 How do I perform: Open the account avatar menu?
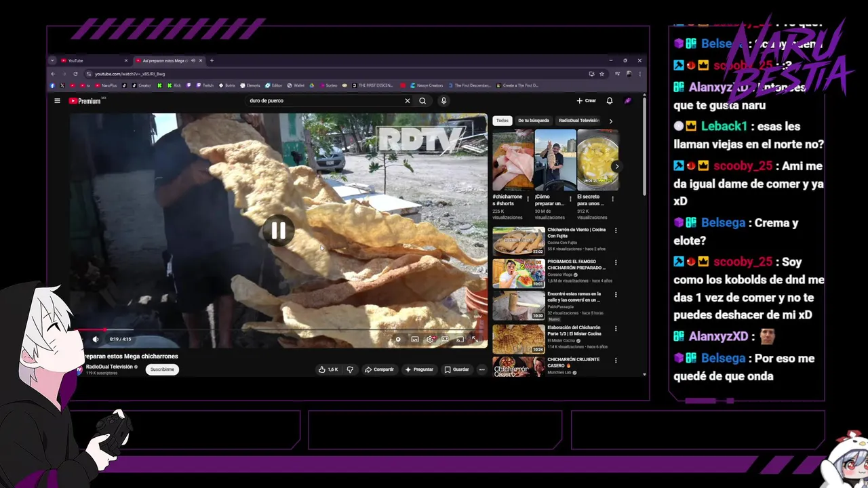[628, 101]
